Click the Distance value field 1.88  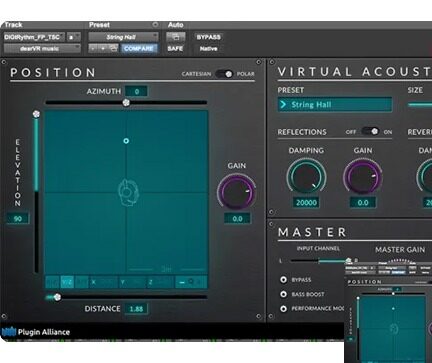(x=136, y=309)
